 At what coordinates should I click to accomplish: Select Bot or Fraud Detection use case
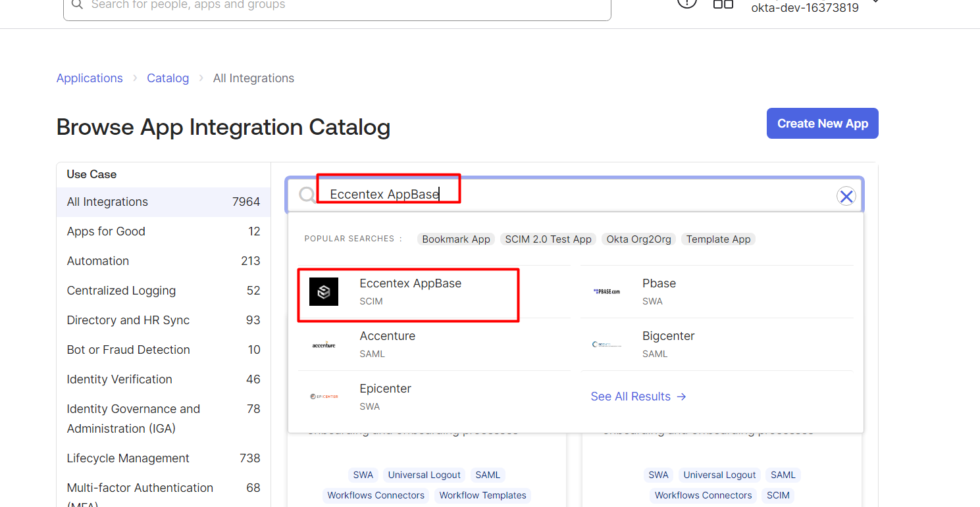163,350
